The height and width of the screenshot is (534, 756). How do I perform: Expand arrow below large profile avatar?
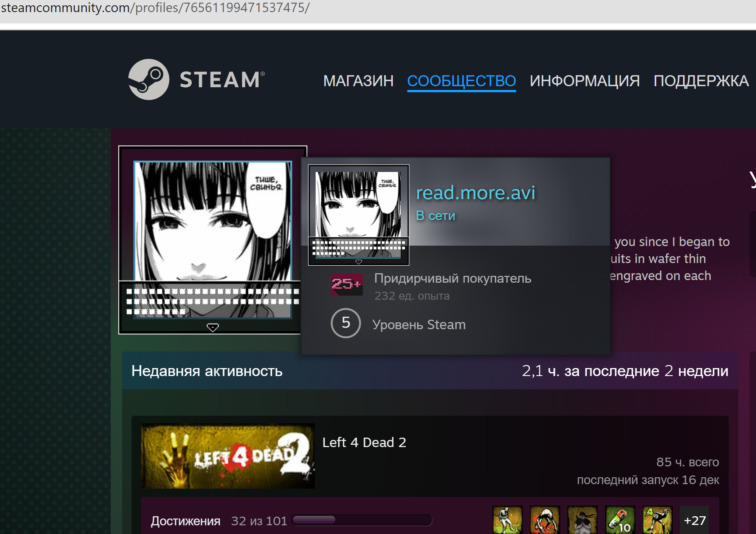(213, 327)
